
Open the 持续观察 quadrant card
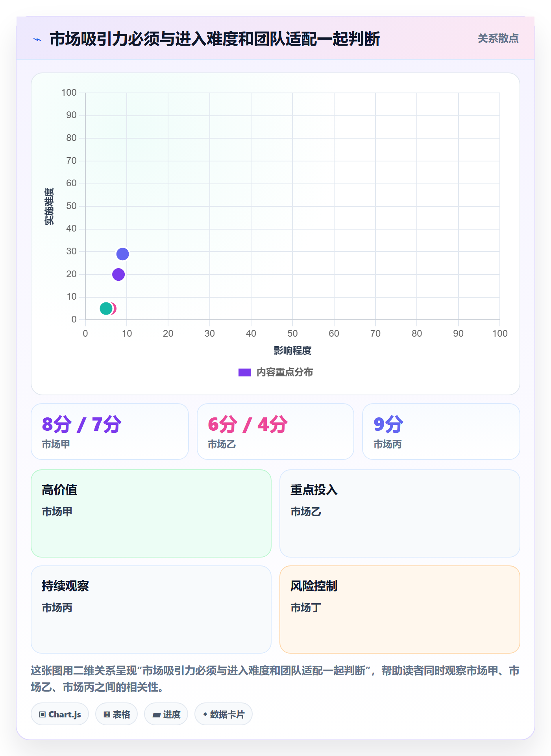tap(151, 610)
